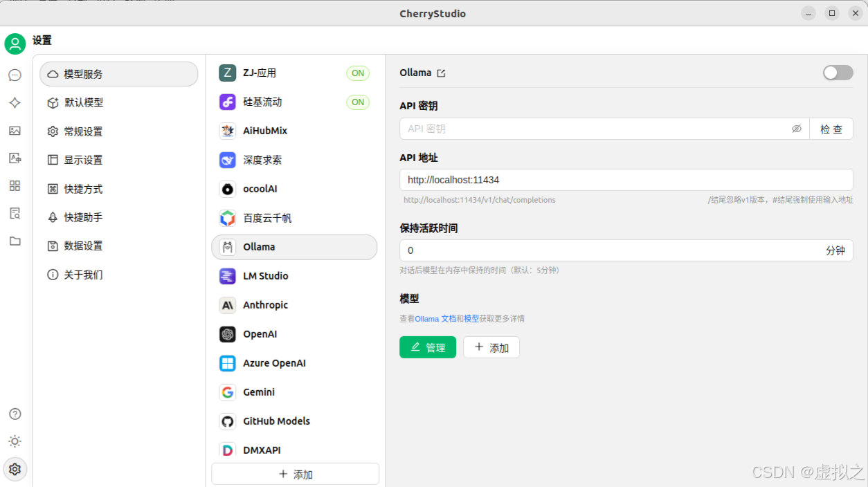Open 快捷方式 settings section
Screen dimensions: 868x487
pyautogui.click(x=119, y=189)
